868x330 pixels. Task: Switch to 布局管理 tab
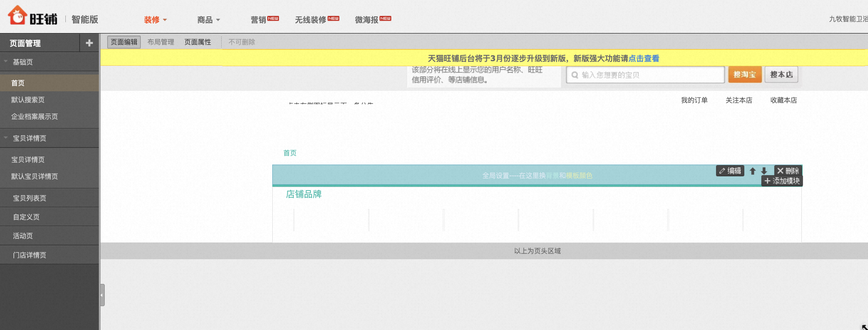click(161, 42)
